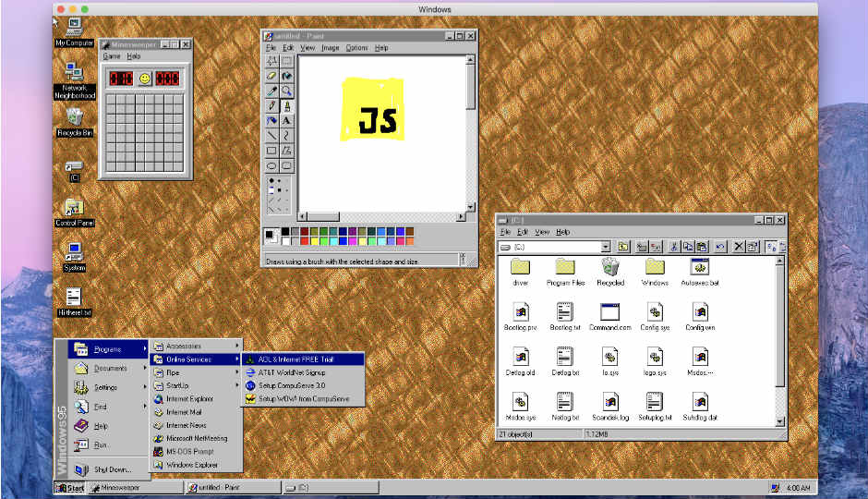Select the rectangular Select tool in Paint
The width and height of the screenshot is (868, 499).
286,61
